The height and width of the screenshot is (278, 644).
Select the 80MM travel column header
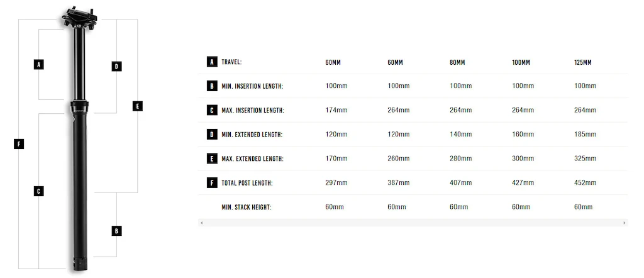[458, 62]
